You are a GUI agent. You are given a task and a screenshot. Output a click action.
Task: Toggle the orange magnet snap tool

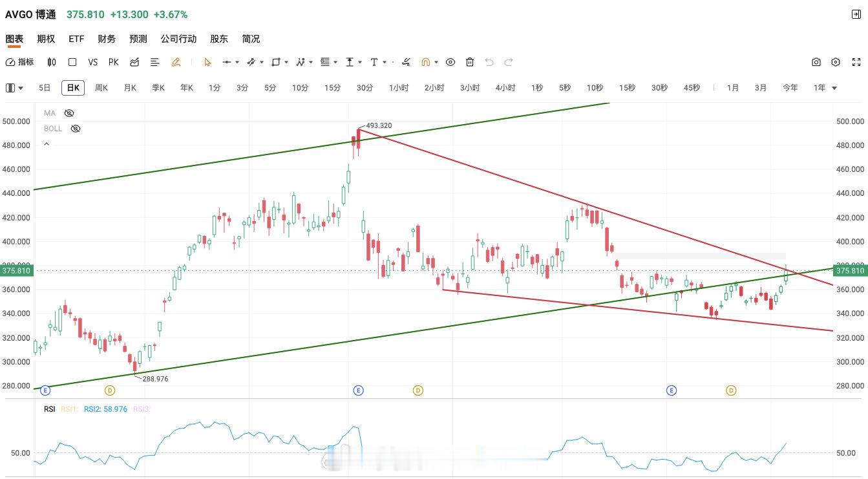point(426,62)
